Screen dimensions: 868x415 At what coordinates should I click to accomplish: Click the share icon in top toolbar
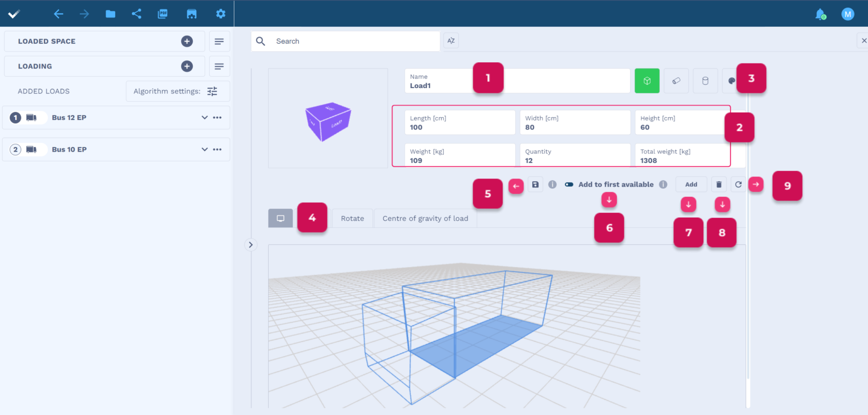[136, 14]
